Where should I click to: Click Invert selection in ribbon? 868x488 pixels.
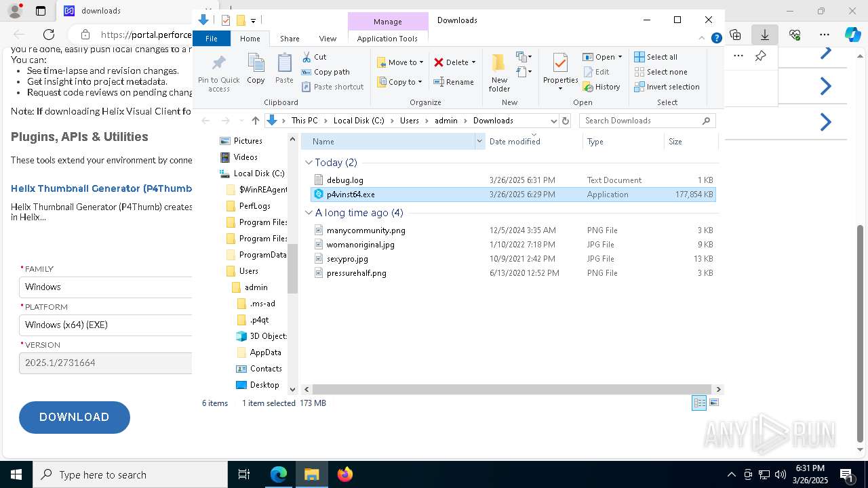[x=667, y=87]
